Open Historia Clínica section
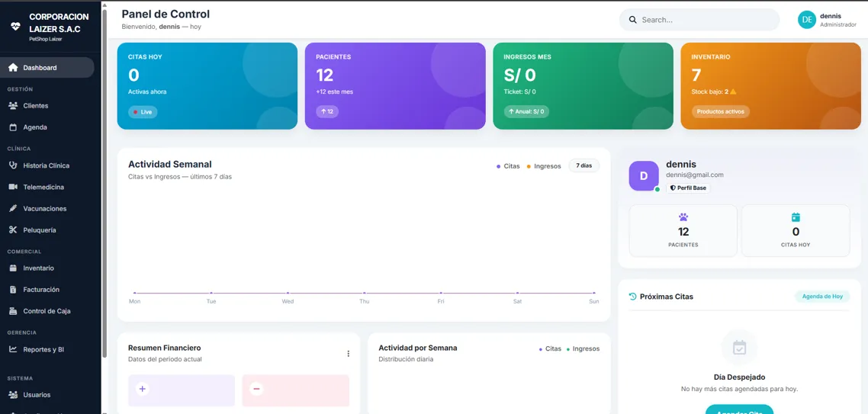Screen dimensions: 868x414 (x=48, y=165)
